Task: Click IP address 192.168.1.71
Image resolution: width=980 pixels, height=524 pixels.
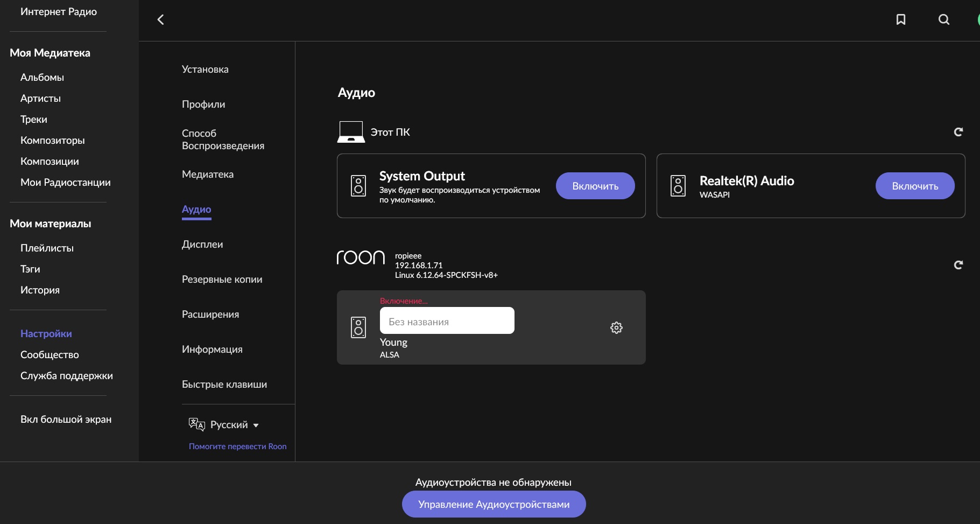Action: tap(419, 266)
